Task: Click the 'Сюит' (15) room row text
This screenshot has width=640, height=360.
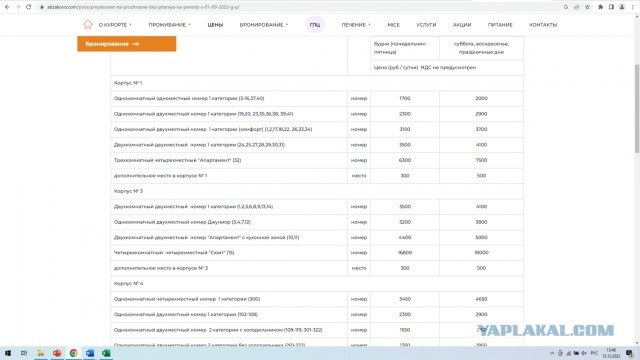Action: point(174,253)
